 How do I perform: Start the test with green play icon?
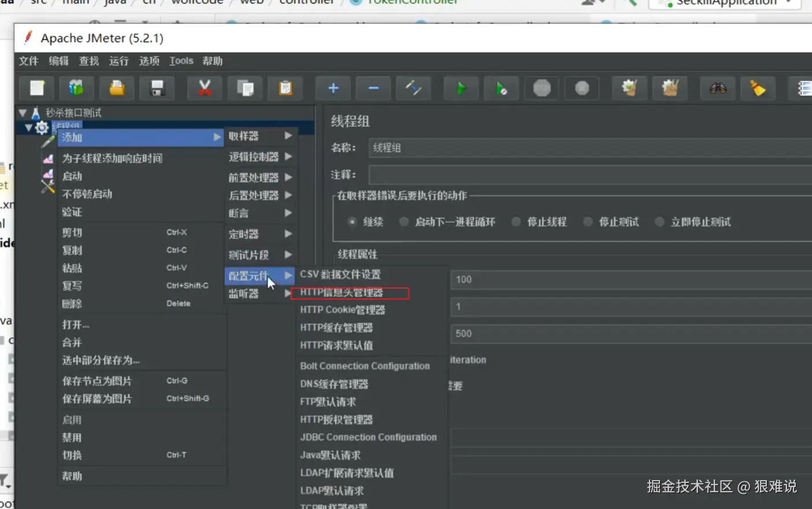(461, 88)
